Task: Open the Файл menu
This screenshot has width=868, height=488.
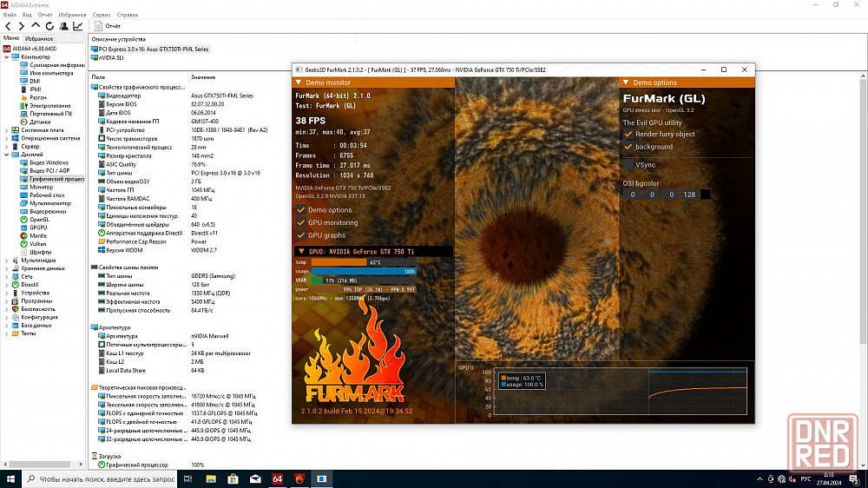Action: (10, 15)
